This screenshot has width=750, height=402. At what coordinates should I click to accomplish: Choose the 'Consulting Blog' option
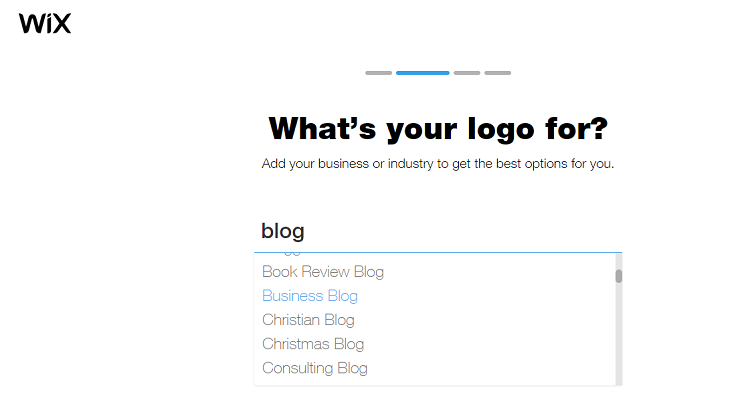[315, 368]
